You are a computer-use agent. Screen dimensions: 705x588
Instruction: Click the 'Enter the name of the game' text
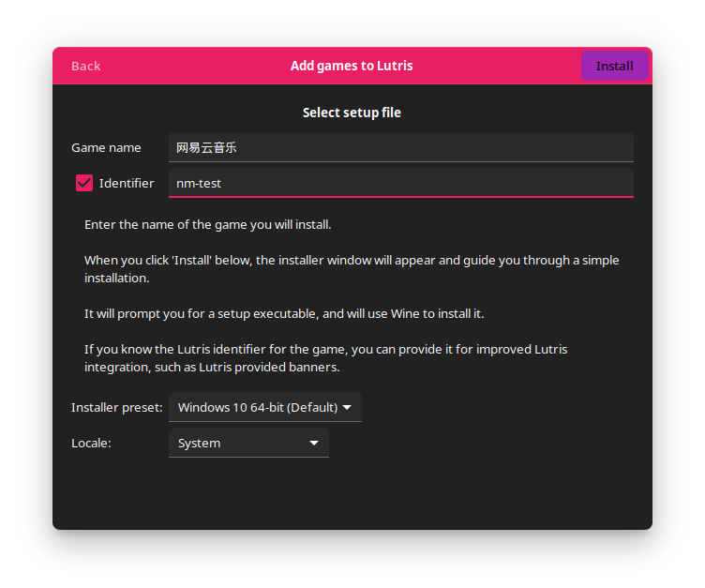click(x=208, y=224)
